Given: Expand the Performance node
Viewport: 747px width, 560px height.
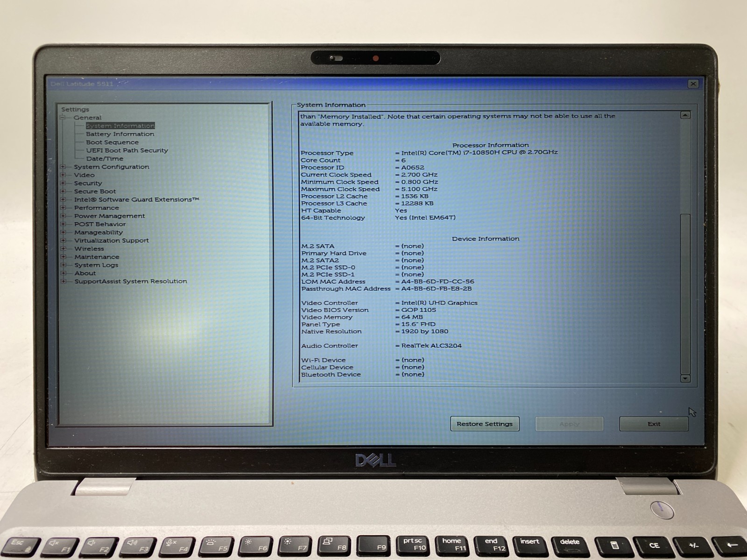Looking at the screenshot, I should 63,208.
